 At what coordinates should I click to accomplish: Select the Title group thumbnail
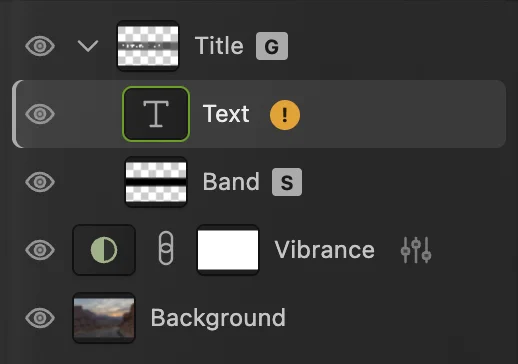point(148,46)
